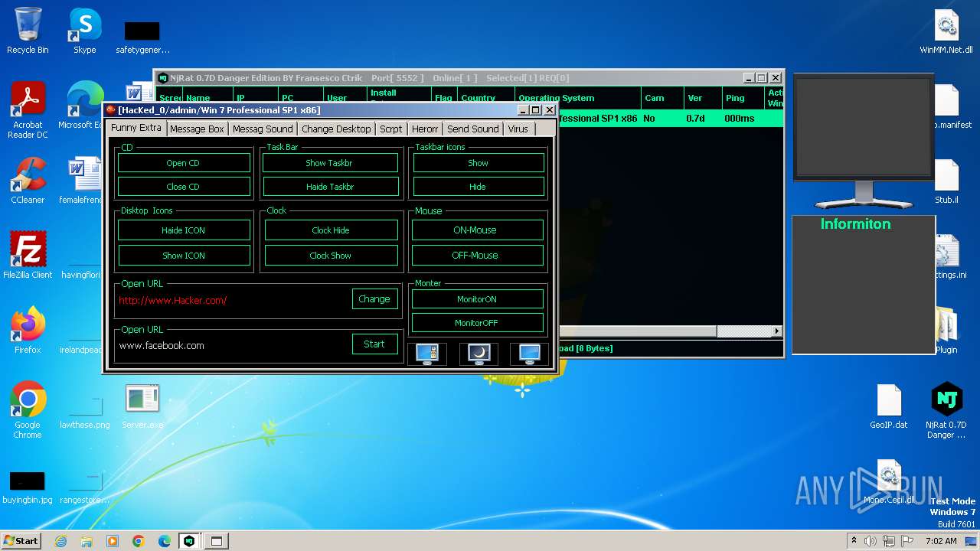Show hidden system tray icons
The height and width of the screenshot is (551, 980).
(x=854, y=541)
